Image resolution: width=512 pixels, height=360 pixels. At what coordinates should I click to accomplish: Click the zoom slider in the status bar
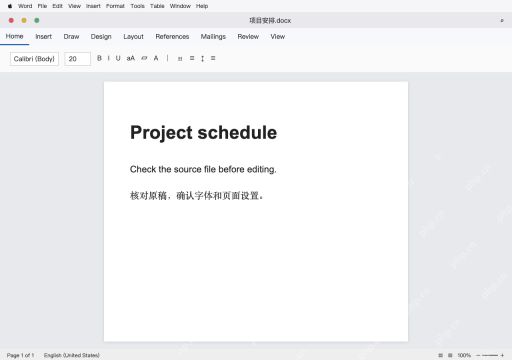[x=490, y=355]
